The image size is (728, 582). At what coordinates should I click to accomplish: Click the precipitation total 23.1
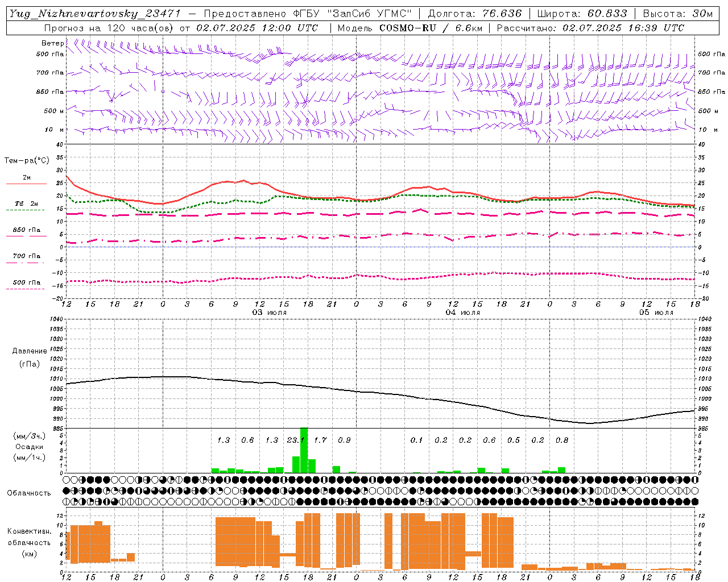point(296,440)
